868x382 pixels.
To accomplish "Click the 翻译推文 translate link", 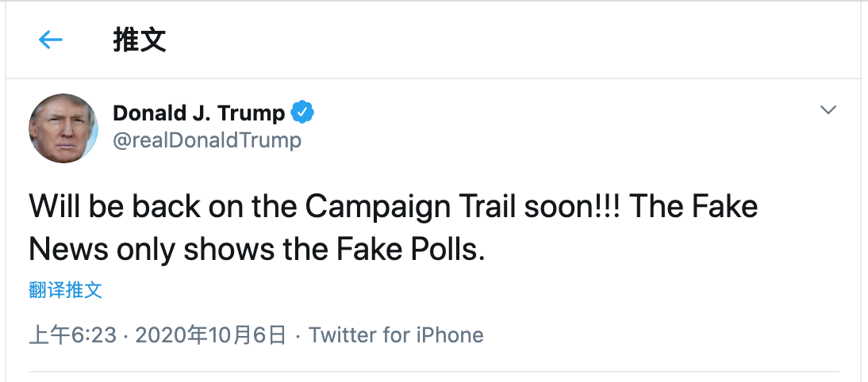I will pos(66,290).
